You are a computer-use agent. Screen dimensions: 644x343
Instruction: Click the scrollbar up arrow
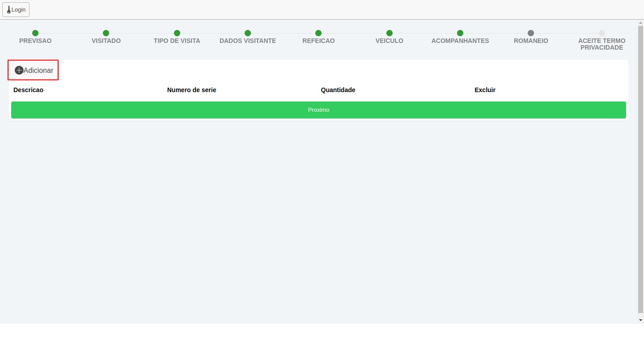[640, 23]
